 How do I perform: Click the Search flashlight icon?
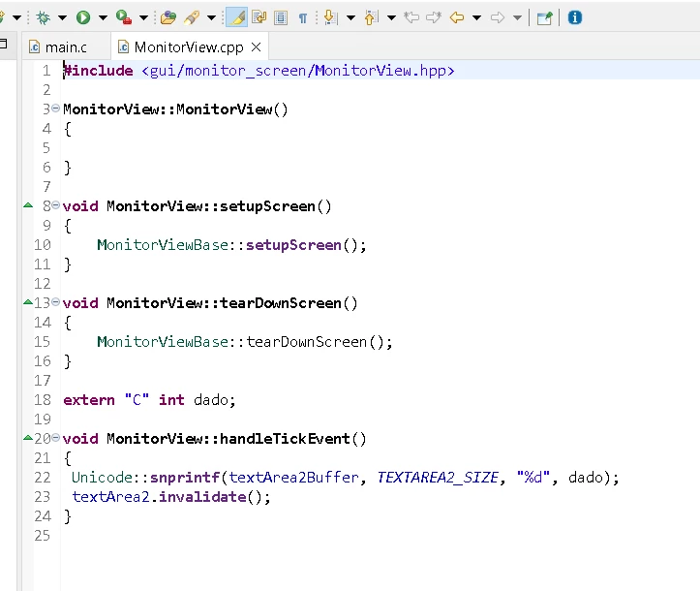pyautogui.click(x=192, y=17)
